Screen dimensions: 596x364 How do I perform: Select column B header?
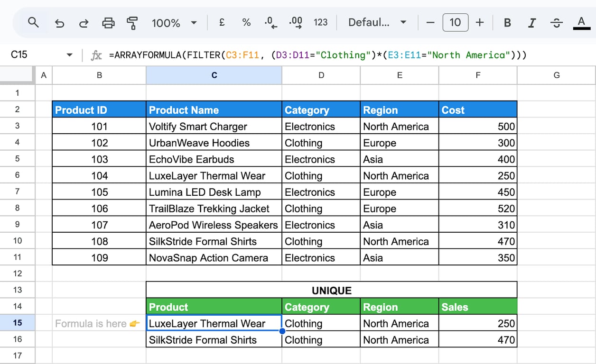pos(99,75)
